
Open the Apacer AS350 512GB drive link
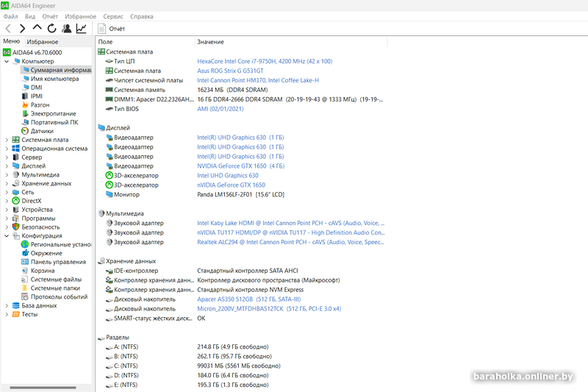pyautogui.click(x=248, y=299)
